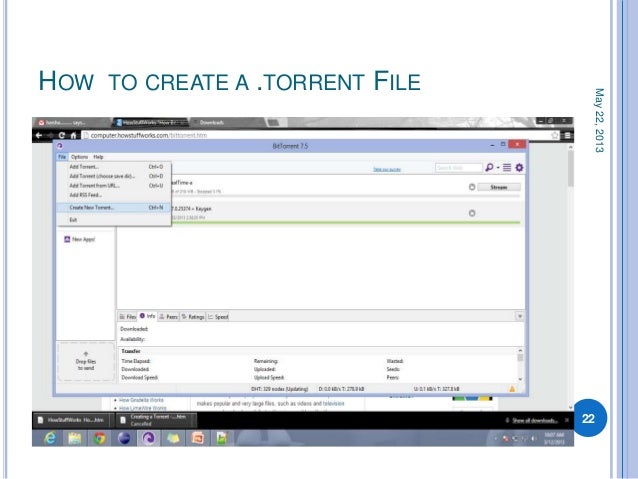Image resolution: width=638 pixels, height=479 pixels.
Task: Open the Chrome menu hamburger icon
Action: (567, 135)
